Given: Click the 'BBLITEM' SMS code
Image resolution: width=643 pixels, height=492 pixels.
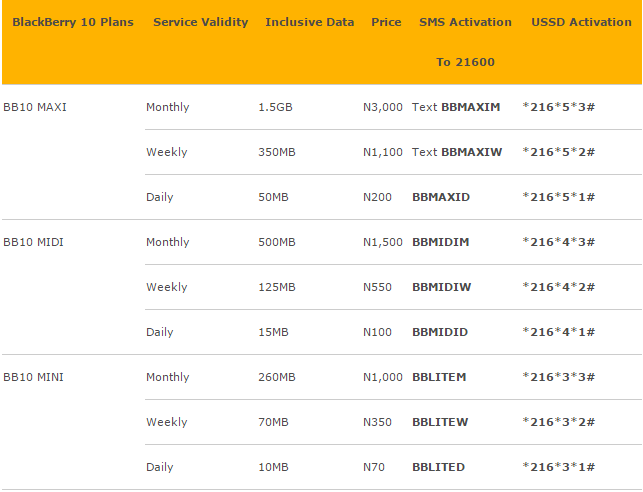Looking at the screenshot, I should 439,377.
